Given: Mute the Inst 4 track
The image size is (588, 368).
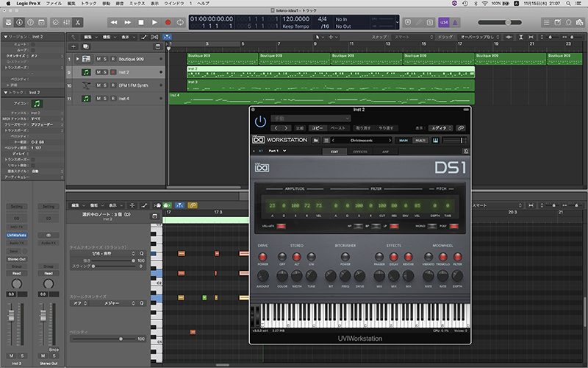Looking at the screenshot, I should (x=98, y=99).
